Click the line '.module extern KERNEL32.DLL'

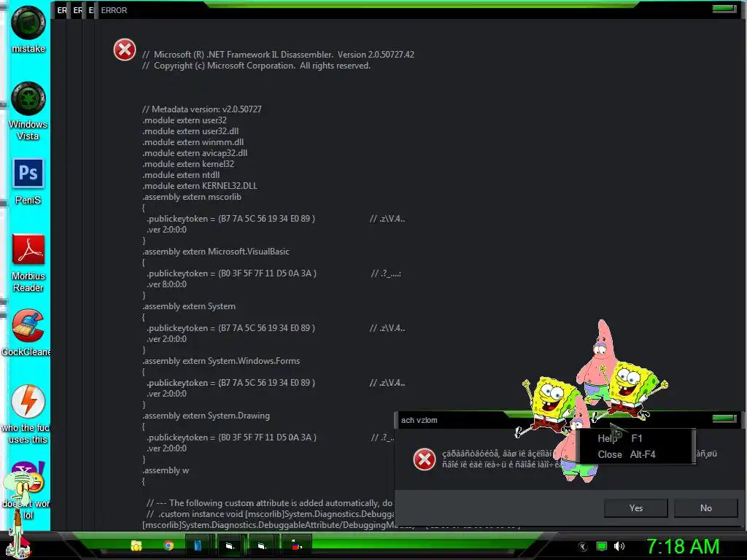200,186
